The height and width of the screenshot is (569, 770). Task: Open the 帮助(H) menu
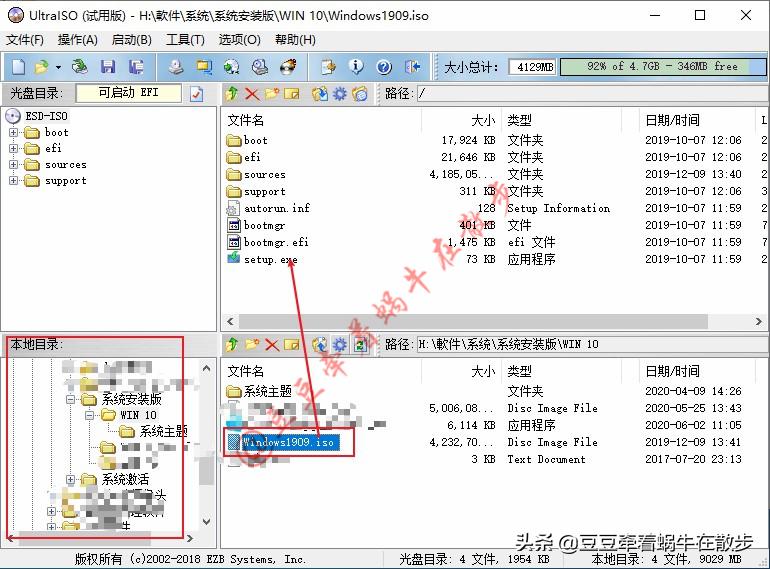tap(295, 40)
